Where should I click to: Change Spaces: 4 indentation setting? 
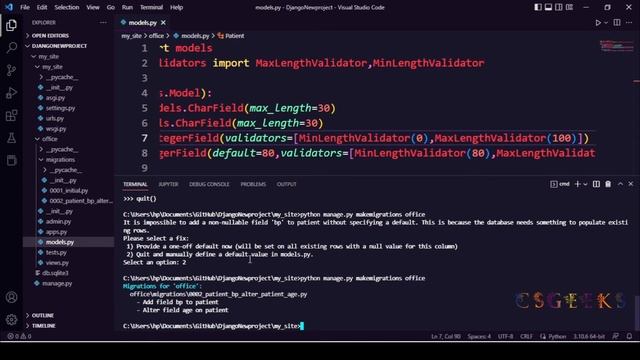pos(479,336)
